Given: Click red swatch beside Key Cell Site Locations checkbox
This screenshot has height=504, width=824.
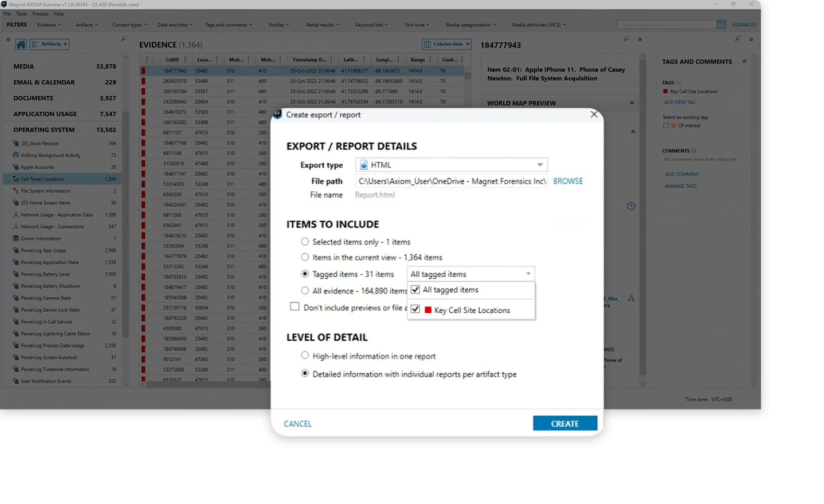Looking at the screenshot, I should (428, 310).
